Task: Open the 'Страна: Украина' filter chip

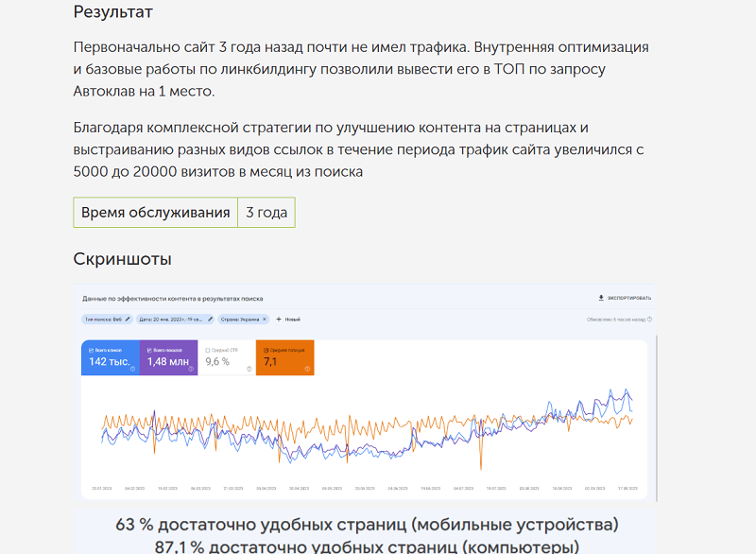Action: coord(244,320)
